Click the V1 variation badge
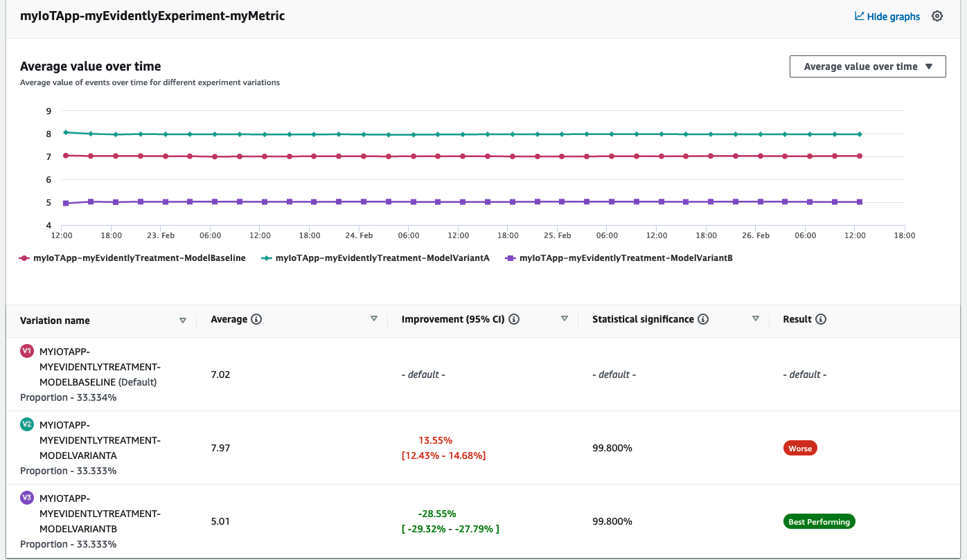The width and height of the screenshot is (967, 560). click(x=26, y=352)
